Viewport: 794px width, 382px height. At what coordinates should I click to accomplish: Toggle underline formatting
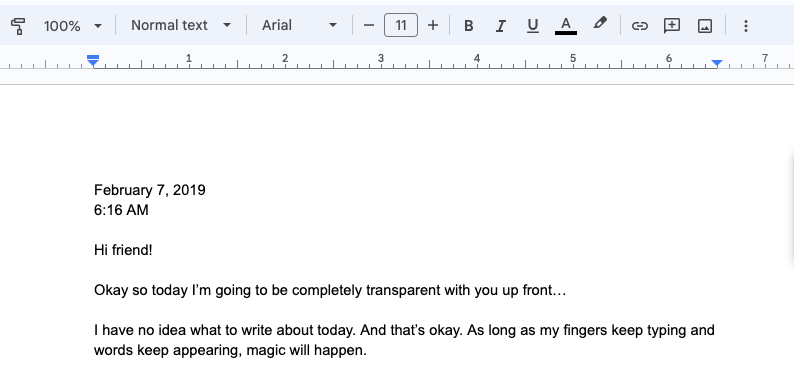click(x=532, y=25)
